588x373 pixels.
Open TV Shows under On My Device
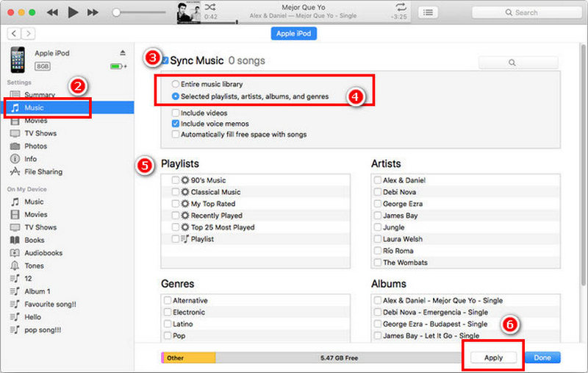coord(40,227)
